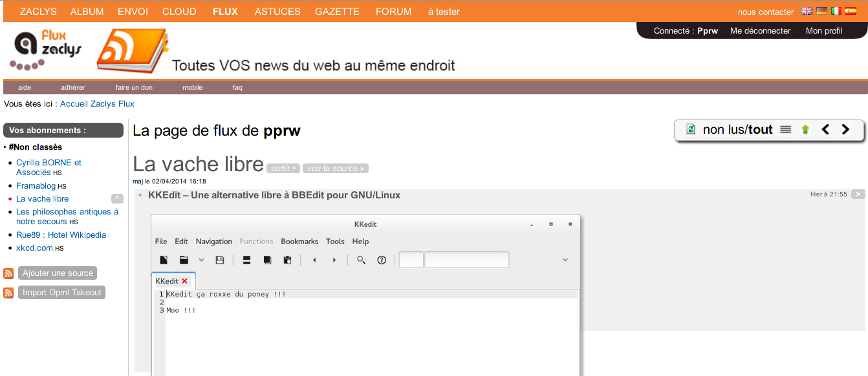Click the refresh feeds icon

point(690,129)
